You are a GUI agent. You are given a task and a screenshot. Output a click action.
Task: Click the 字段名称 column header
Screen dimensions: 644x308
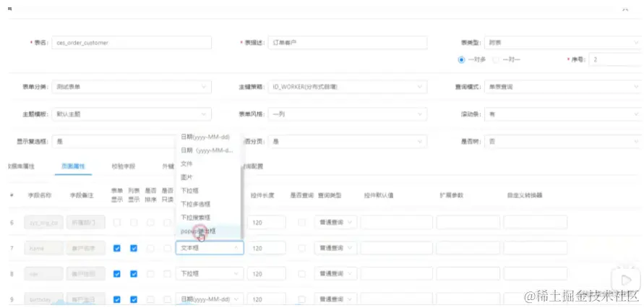point(40,195)
